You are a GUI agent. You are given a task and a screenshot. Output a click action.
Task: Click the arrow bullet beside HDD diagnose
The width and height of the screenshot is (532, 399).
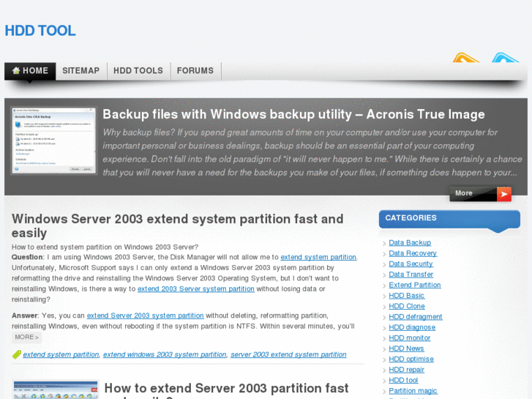pos(384,328)
